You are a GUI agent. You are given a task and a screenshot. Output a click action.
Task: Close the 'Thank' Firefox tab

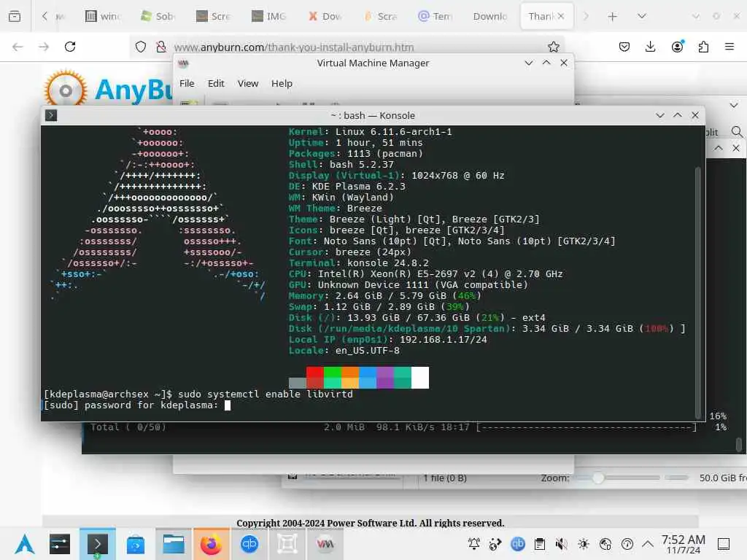(561, 16)
